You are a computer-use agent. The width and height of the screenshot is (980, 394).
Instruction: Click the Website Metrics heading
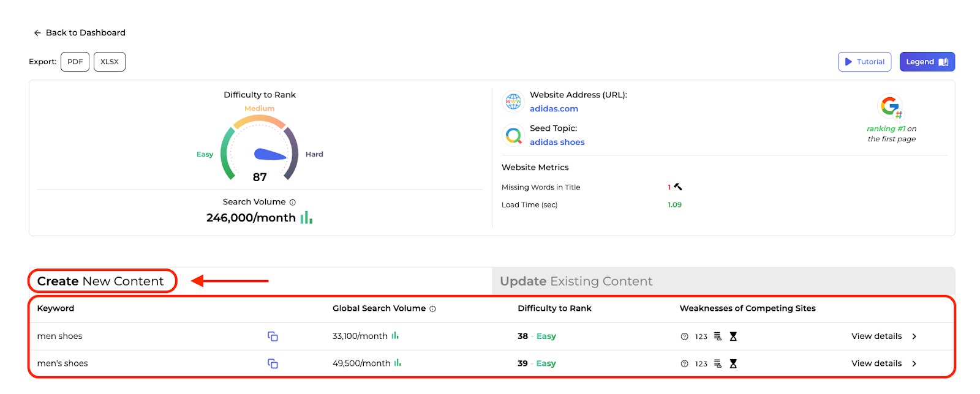click(x=535, y=168)
